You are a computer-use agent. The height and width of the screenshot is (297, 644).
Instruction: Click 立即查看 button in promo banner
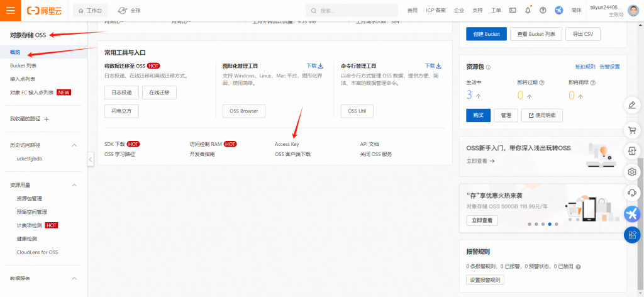(x=482, y=220)
